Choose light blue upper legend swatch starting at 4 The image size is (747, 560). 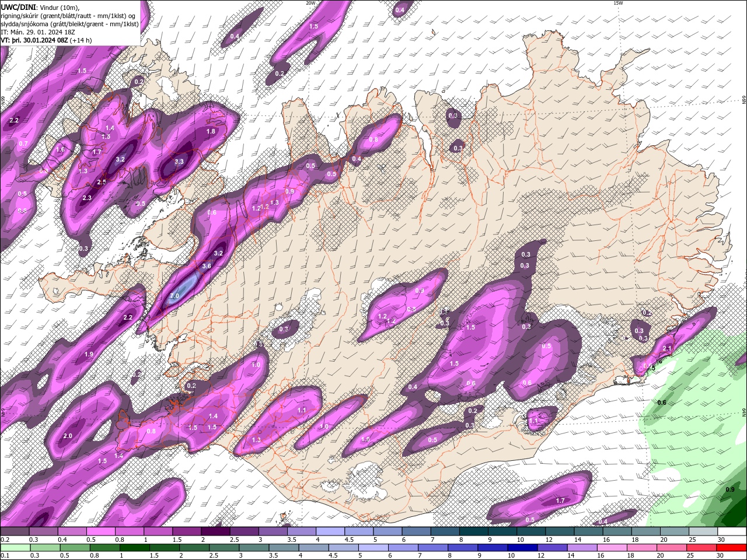pyautogui.click(x=330, y=531)
